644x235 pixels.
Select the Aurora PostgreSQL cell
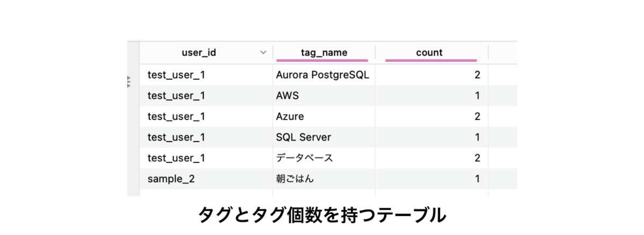(324, 75)
